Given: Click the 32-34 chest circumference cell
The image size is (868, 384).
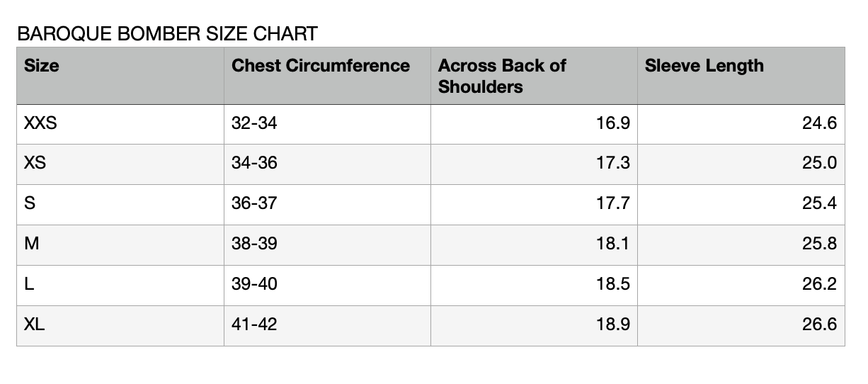Looking at the screenshot, I should (x=254, y=123).
